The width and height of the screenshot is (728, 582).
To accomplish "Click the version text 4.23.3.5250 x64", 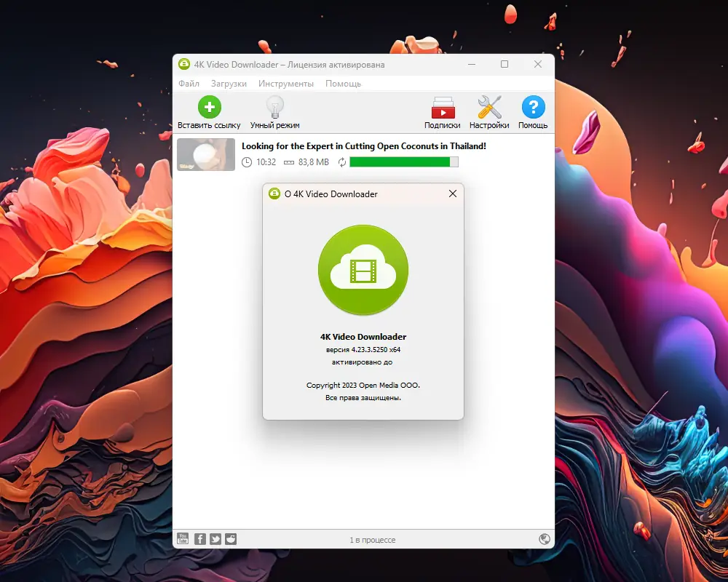I will click(x=363, y=350).
